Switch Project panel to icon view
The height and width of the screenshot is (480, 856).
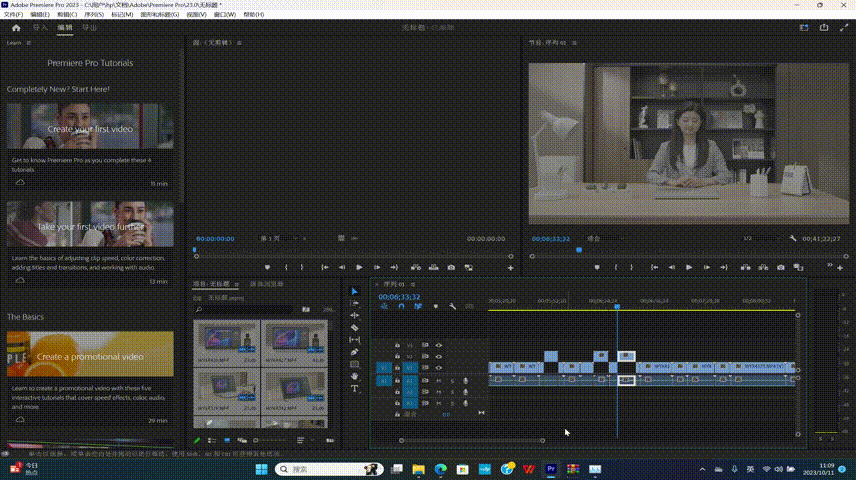pos(227,440)
